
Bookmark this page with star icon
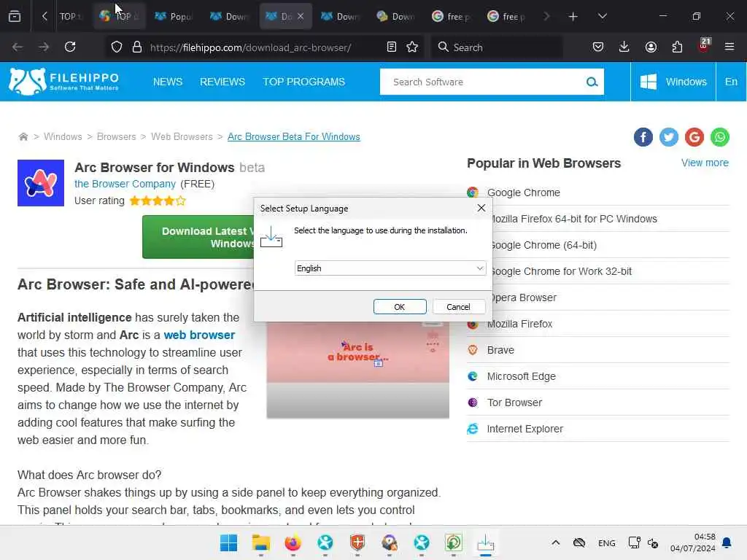(x=412, y=47)
